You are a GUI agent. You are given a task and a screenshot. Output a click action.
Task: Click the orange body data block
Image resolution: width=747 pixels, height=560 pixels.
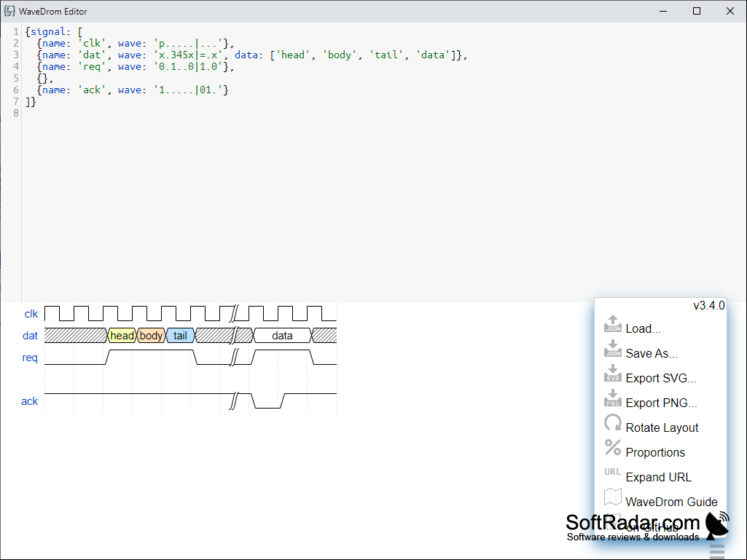(151, 336)
